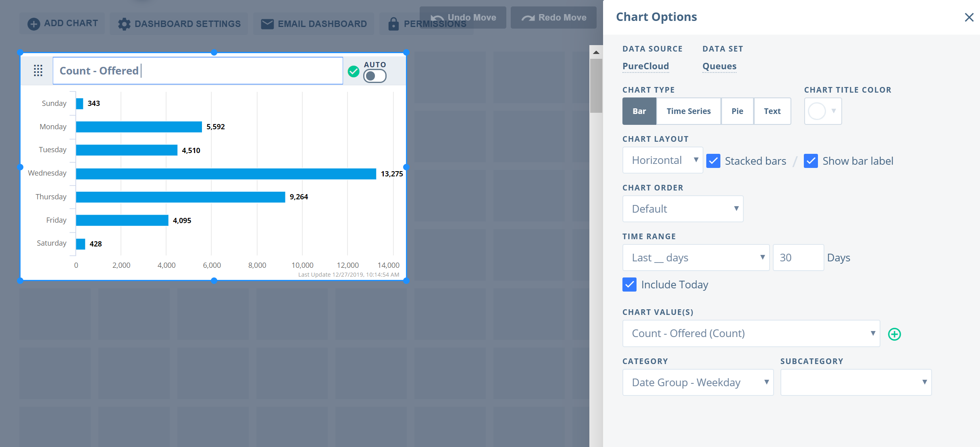
Task: Click the Friday bar showing 4,095
Action: (x=122, y=220)
